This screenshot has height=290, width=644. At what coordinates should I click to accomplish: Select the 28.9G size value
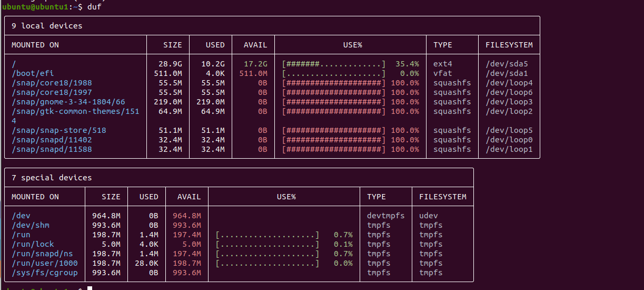(x=170, y=64)
